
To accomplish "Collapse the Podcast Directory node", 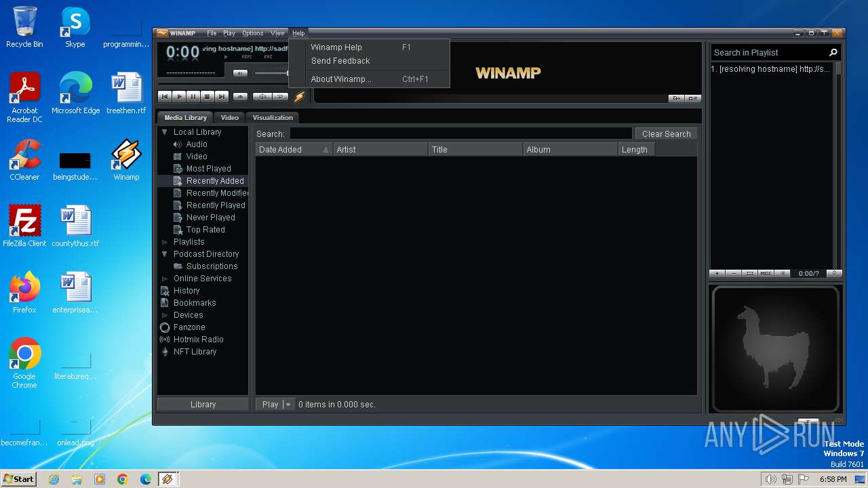I will pyautogui.click(x=164, y=254).
